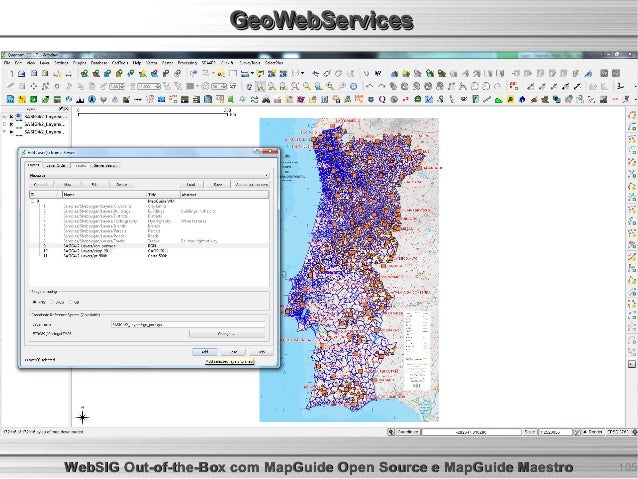The height and width of the screenshot is (479, 638).
Task: Click the Load connections button
Action: 190,185
